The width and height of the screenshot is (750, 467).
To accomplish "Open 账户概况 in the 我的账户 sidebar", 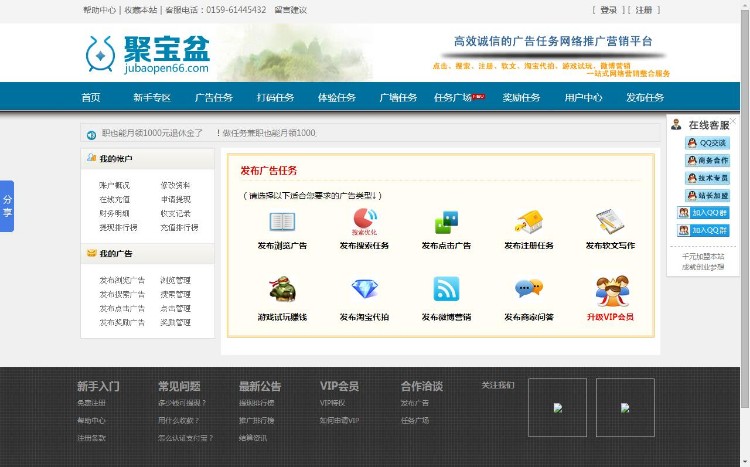I will (115, 185).
